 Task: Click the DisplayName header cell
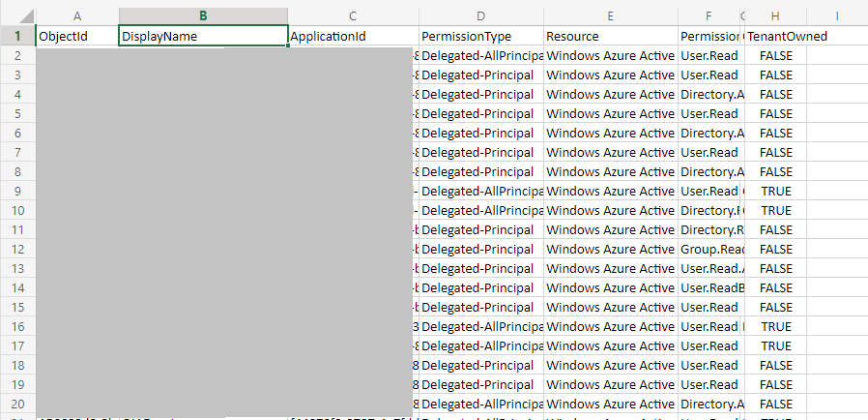[203, 37]
